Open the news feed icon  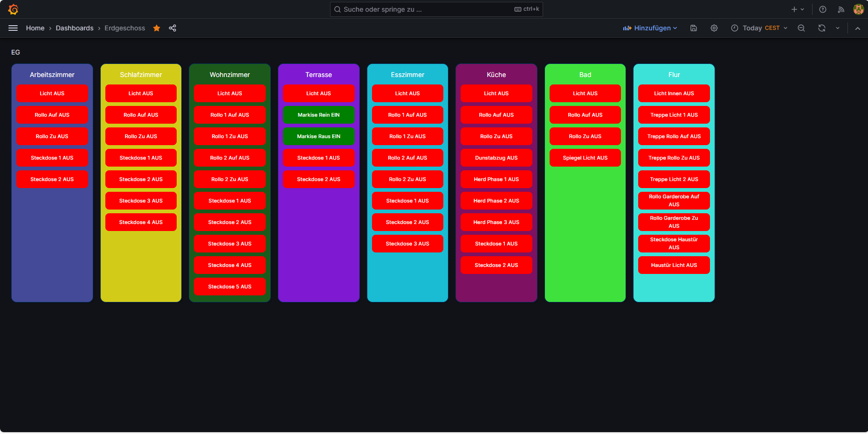[x=841, y=9]
